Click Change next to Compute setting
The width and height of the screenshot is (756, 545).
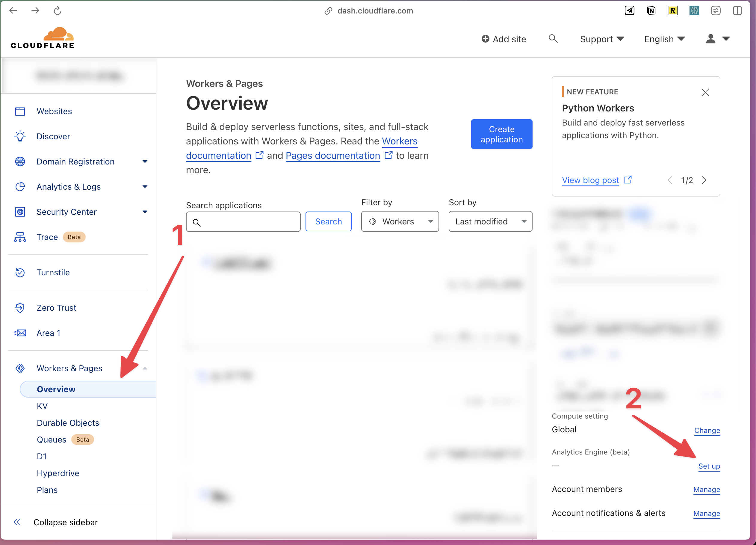coord(707,430)
